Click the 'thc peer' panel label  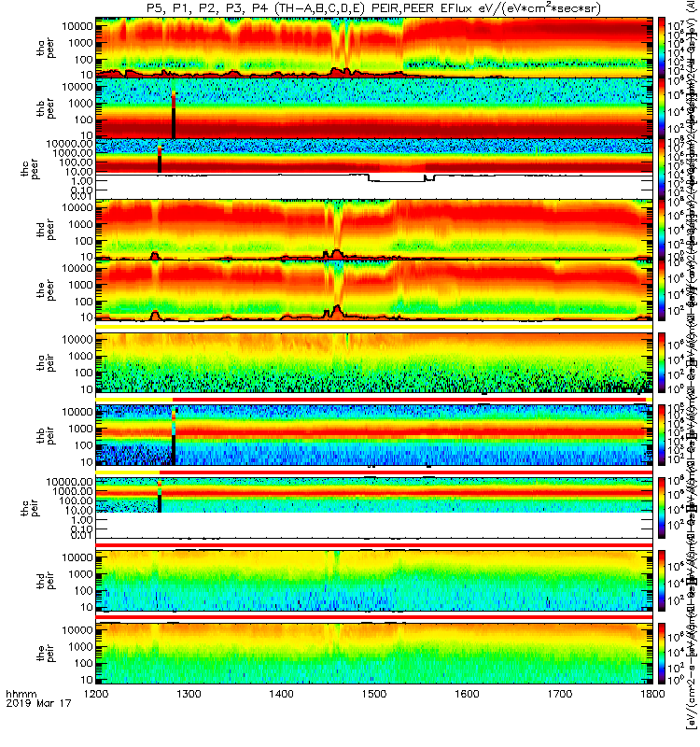(x=30, y=169)
